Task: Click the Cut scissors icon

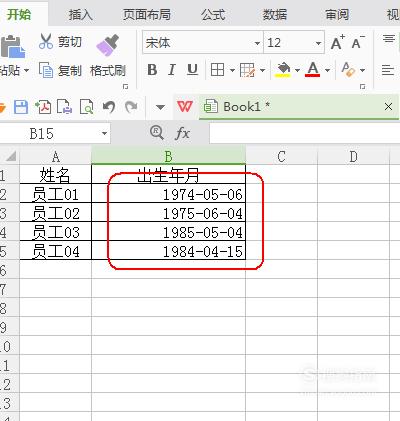Action: click(46, 42)
